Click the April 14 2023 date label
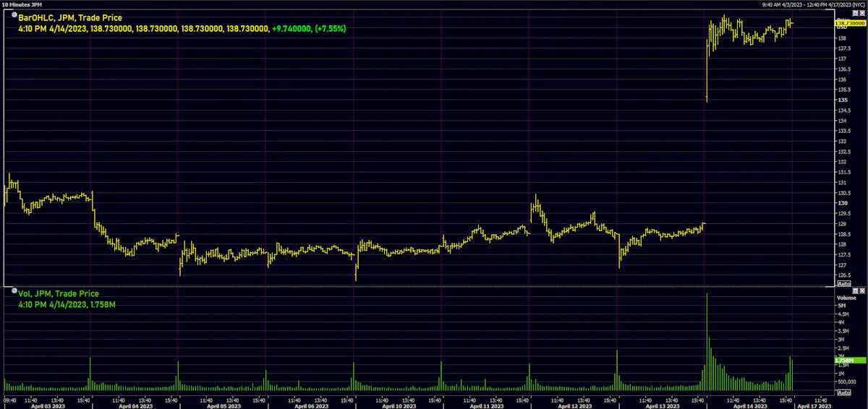 [x=750, y=405]
